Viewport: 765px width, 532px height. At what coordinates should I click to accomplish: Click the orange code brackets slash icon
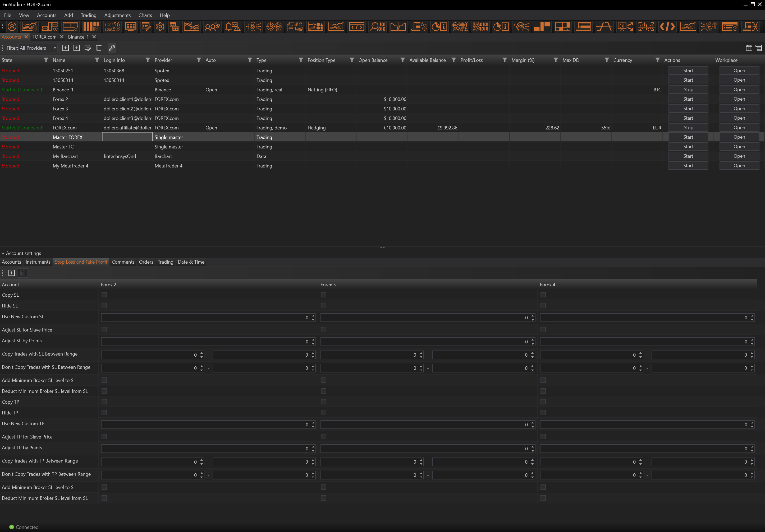667,27
